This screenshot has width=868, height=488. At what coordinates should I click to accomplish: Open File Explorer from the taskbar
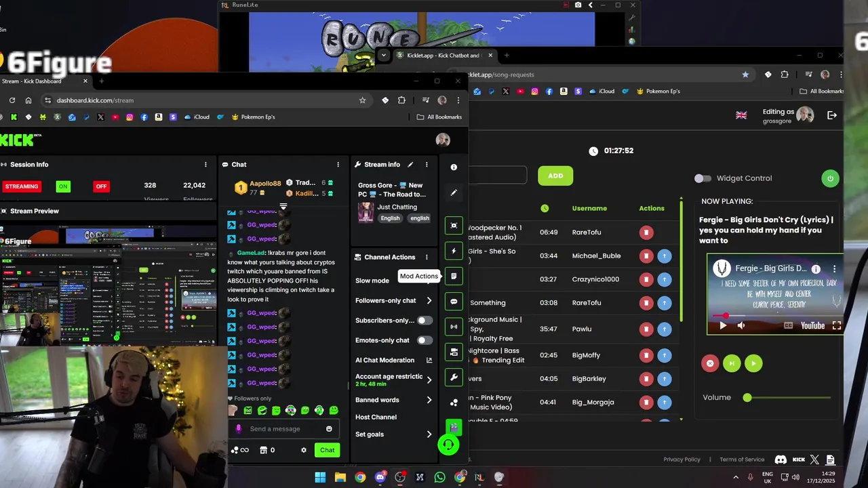click(x=340, y=477)
